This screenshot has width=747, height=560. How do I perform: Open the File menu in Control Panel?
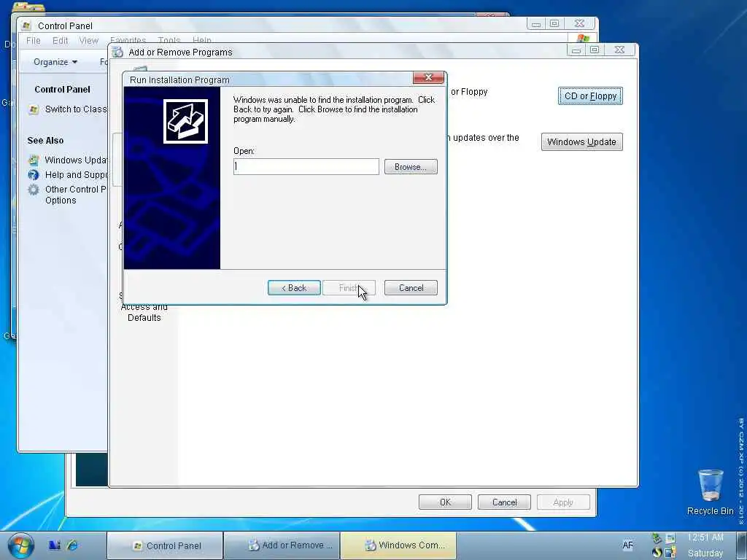[34, 41]
